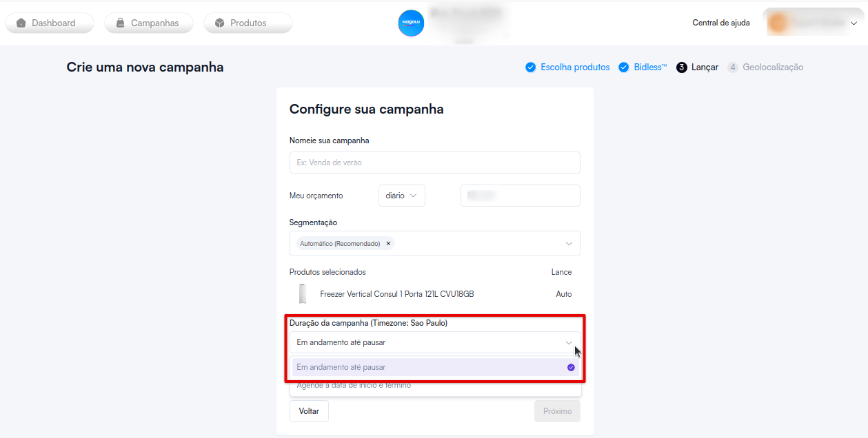Viewport: 868px width, 438px height.
Task: Click the Bidless step checkmark icon
Action: click(x=623, y=67)
